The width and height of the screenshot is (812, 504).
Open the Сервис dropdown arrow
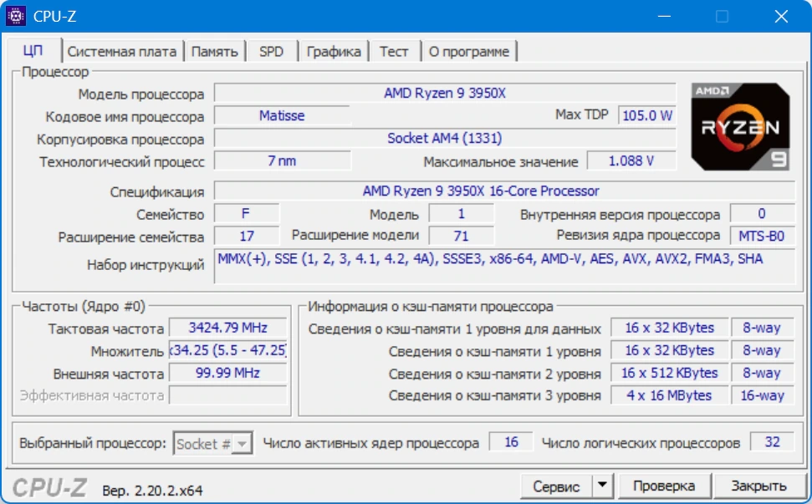602,486
